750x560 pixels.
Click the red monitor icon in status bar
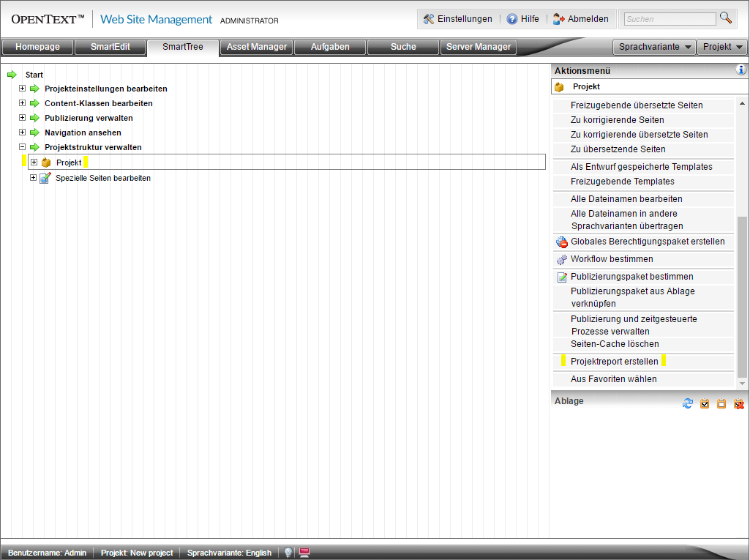304,553
